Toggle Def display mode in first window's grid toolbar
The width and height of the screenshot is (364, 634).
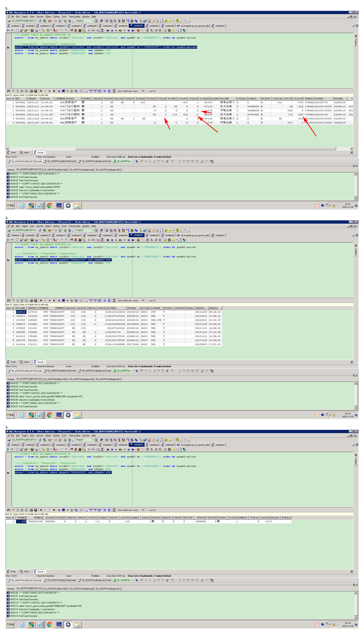(87, 91)
